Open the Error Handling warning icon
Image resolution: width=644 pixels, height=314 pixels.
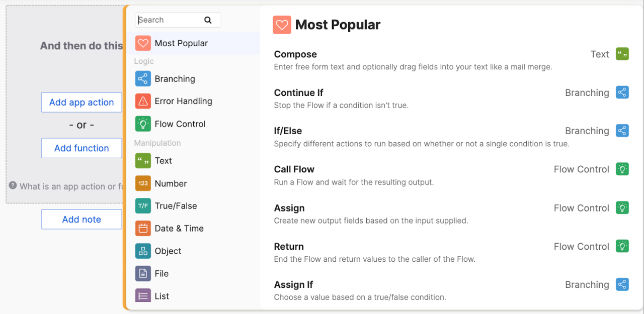click(143, 101)
